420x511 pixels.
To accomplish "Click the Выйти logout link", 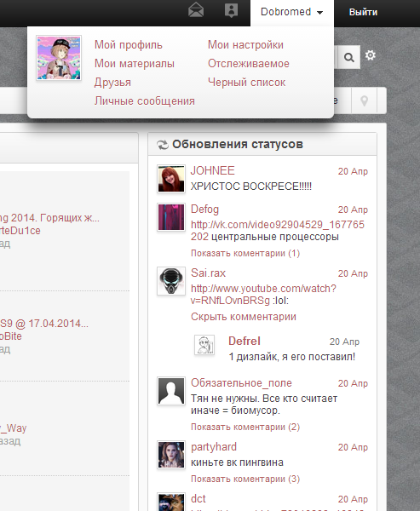I will tap(363, 13).
